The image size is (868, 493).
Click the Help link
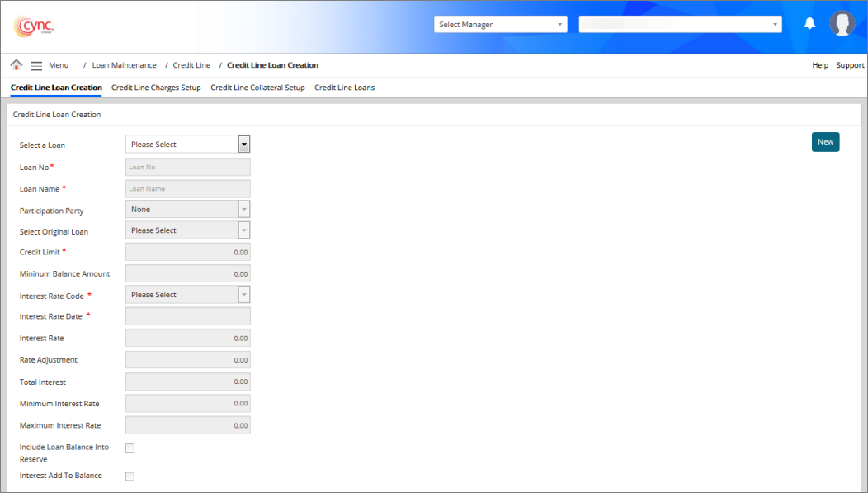[x=819, y=65]
